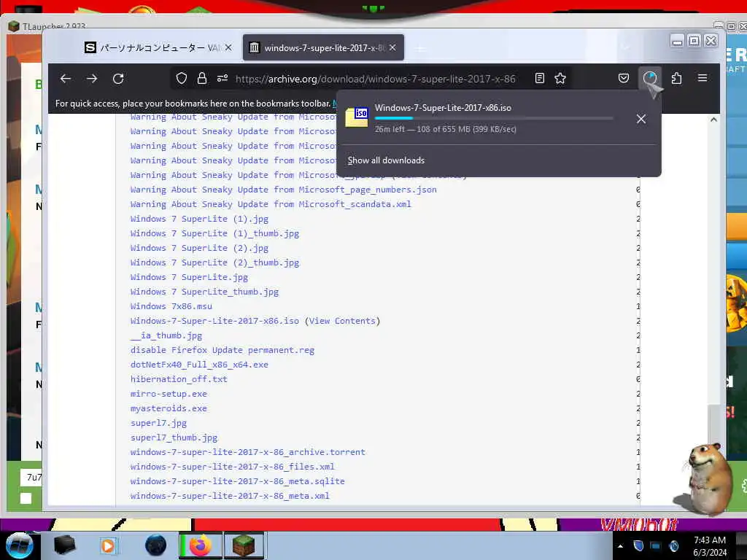747x560 pixels.
Task: Open a new tab with the plus button
Action: tap(420, 48)
